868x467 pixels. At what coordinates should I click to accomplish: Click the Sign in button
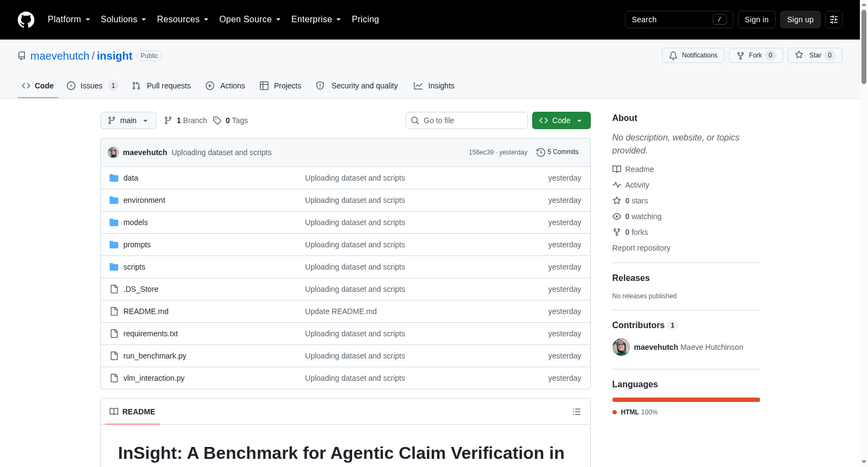point(757,20)
